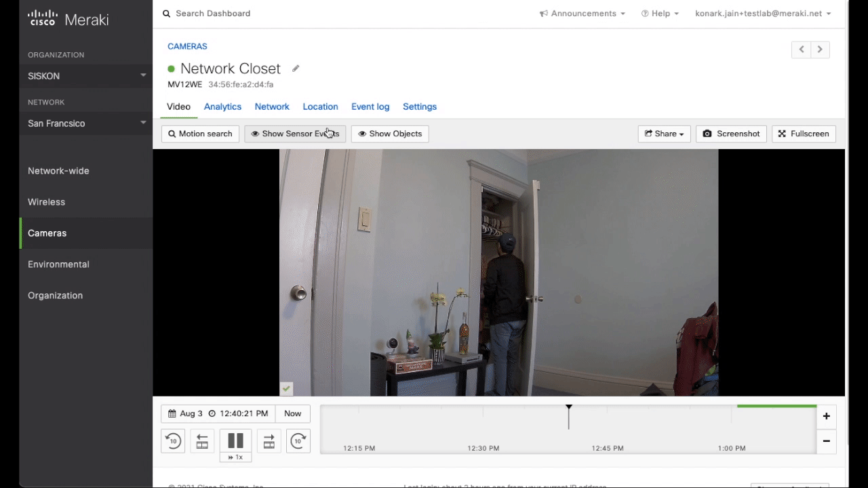Toggle Show Sensor Events on
The height and width of the screenshot is (488, 868).
295,134
